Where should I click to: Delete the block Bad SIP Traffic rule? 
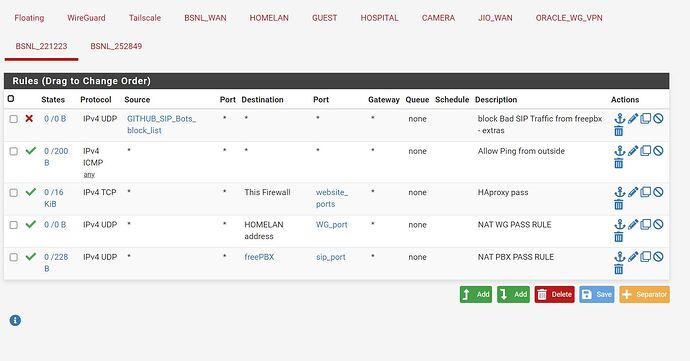pos(619,131)
